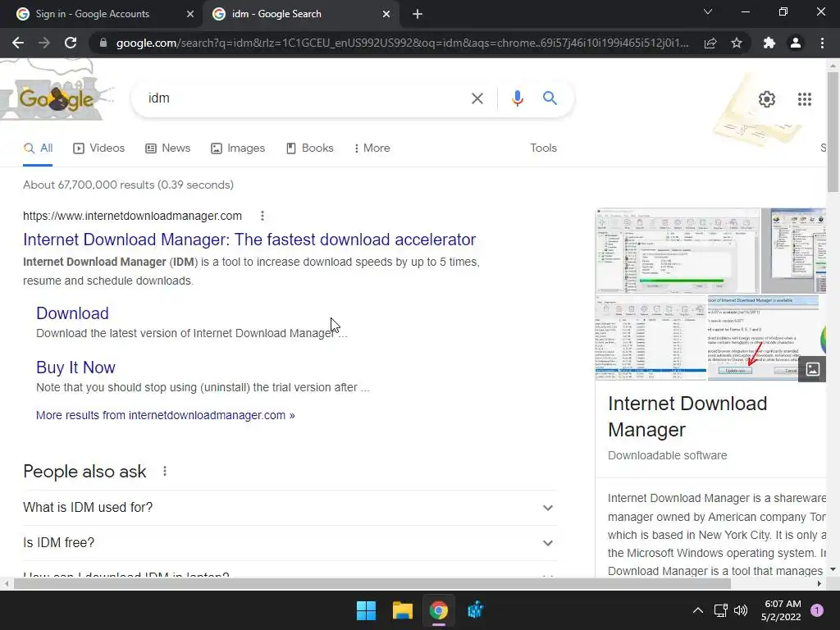The width and height of the screenshot is (840, 630).
Task: Submit search with magnifier icon
Action: [x=550, y=98]
